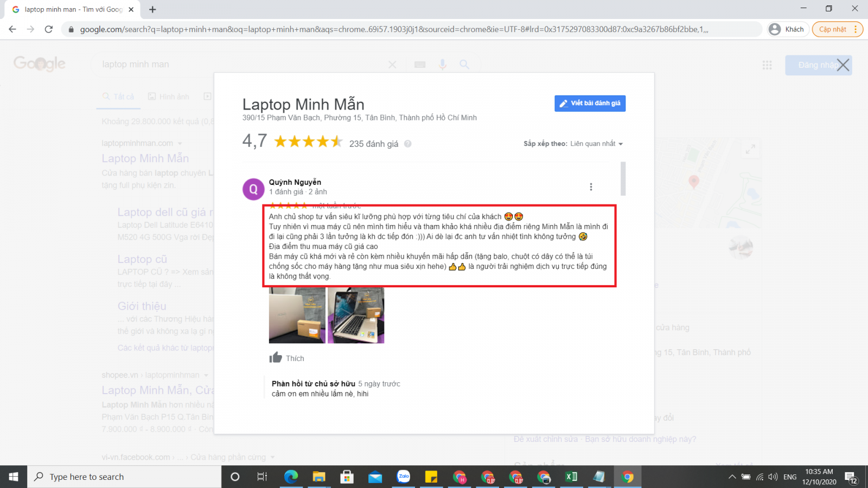Open the Windows Start menu
Image resolution: width=868 pixels, height=488 pixels.
pos(14,477)
